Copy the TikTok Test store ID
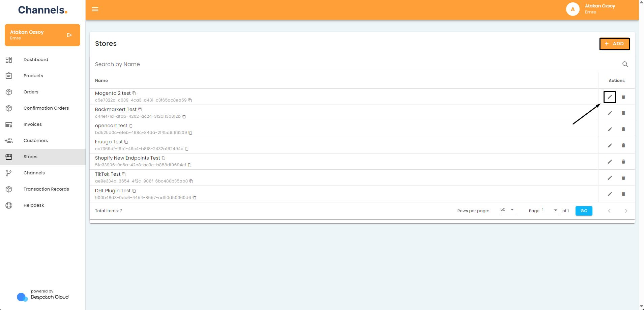Viewport: 644px width, 310px height. pos(191,181)
